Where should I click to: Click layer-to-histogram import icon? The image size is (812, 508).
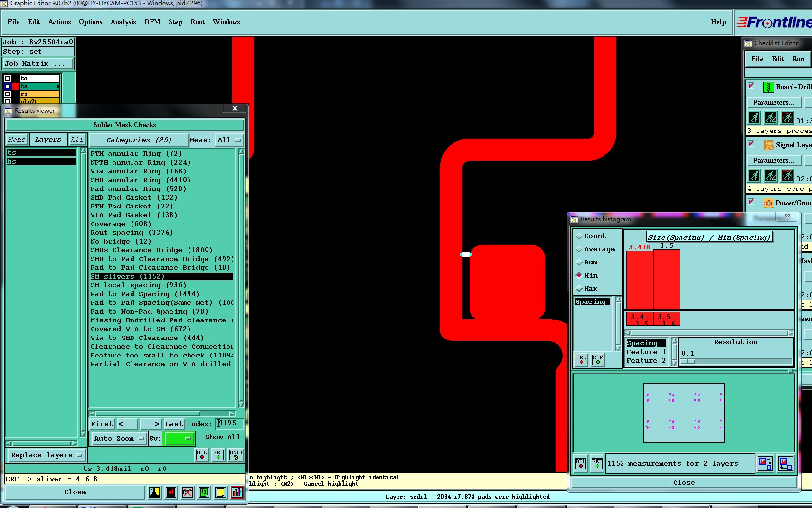pyautogui.click(x=785, y=463)
